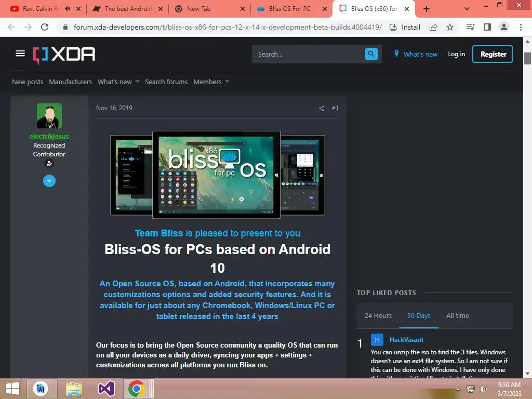Expand electrikjesus profile details blue chevron
This screenshot has height=399, width=532.
point(49,181)
